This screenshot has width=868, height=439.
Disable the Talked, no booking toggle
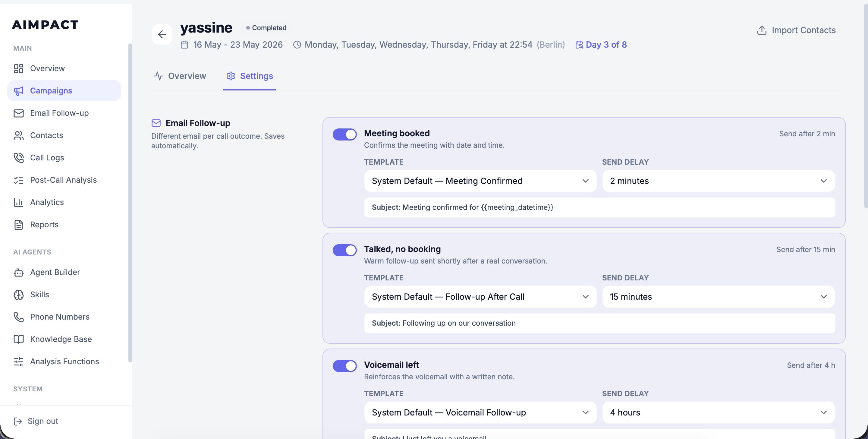click(344, 250)
